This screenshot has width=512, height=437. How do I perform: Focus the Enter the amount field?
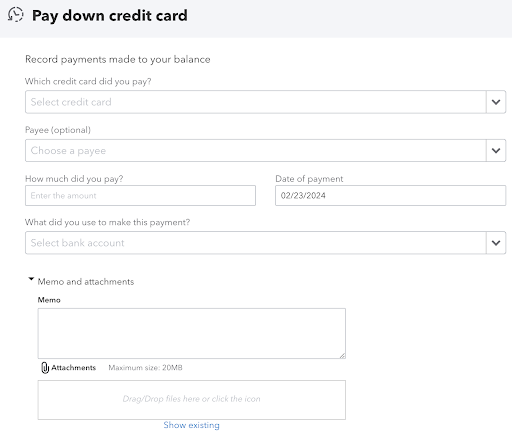click(140, 196)
